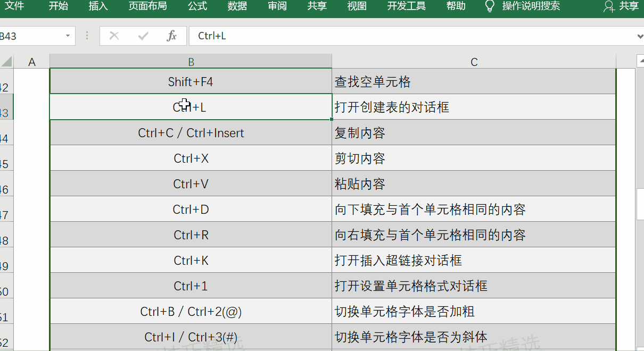Open the 开发工具 ribbon tab
The height and width of the screenshot is (351, 644).
click(406, 6)
